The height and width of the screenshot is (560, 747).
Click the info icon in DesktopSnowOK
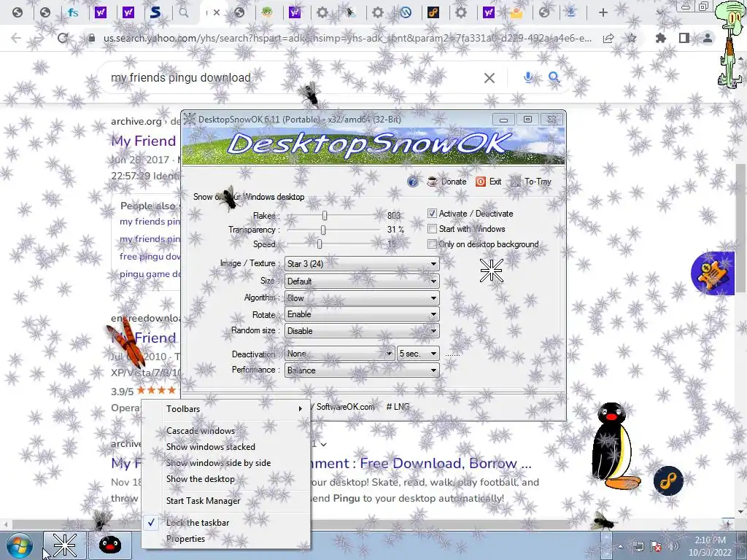coord(413,182)
